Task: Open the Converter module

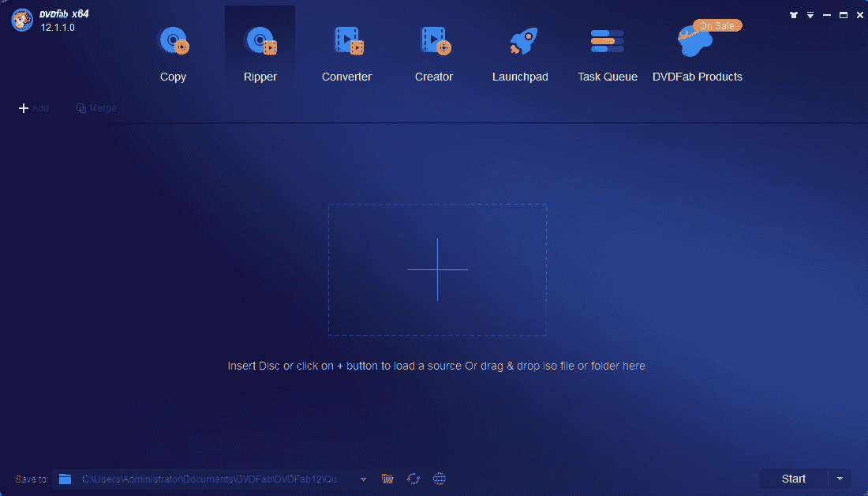Action: (346, 52)
